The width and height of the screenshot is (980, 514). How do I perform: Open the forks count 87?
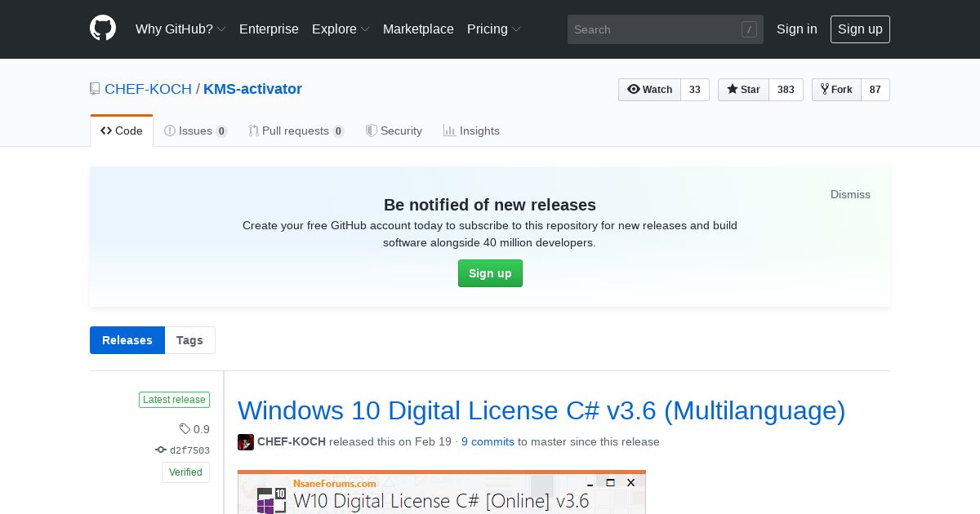tap(875, 90)
